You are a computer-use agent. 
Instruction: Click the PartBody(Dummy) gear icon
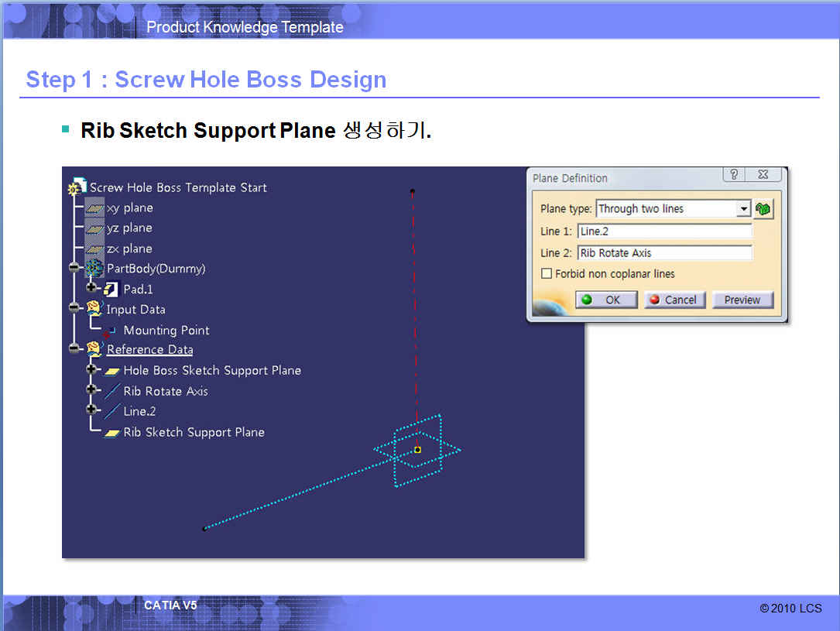coord(94,269)
